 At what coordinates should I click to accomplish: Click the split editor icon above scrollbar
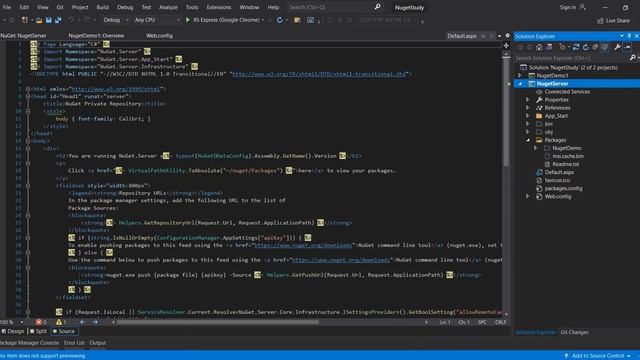point(507,46)
